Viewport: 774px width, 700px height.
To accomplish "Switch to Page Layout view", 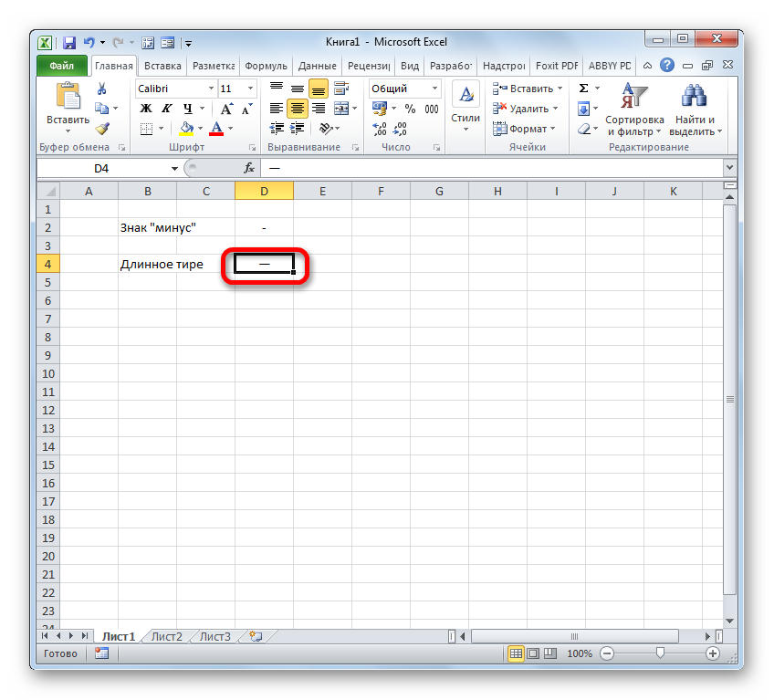I will (533, 653).
